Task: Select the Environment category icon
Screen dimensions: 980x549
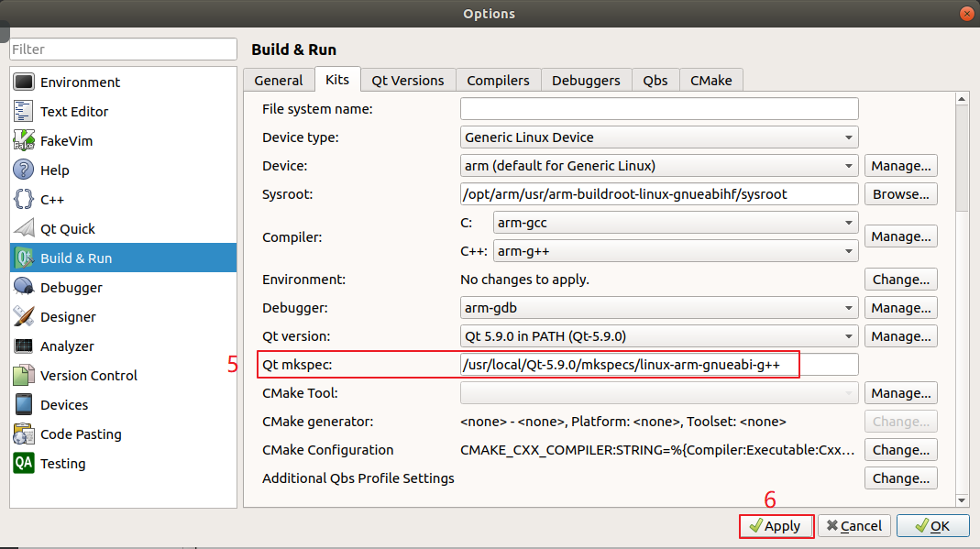Action: (24, 82)
